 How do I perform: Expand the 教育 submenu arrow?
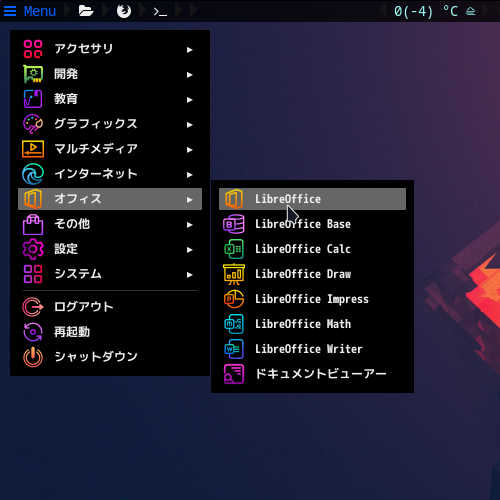click(190, 100)
